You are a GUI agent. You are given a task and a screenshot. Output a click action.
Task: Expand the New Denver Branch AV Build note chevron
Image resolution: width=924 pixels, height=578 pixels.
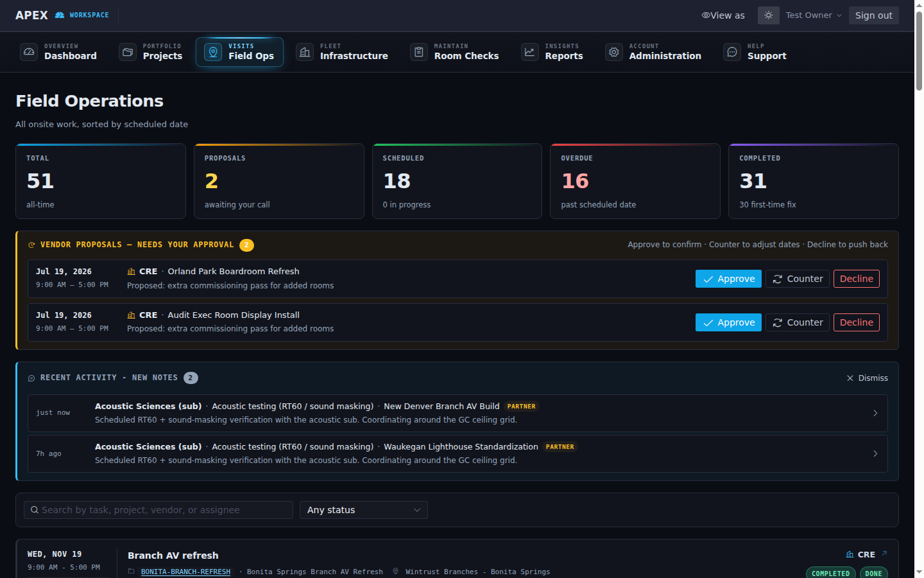coord(875,413)
